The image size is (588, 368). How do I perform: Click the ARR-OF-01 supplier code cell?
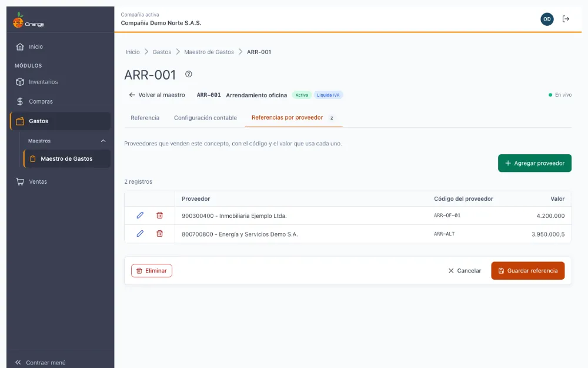[x=447, y=216]
